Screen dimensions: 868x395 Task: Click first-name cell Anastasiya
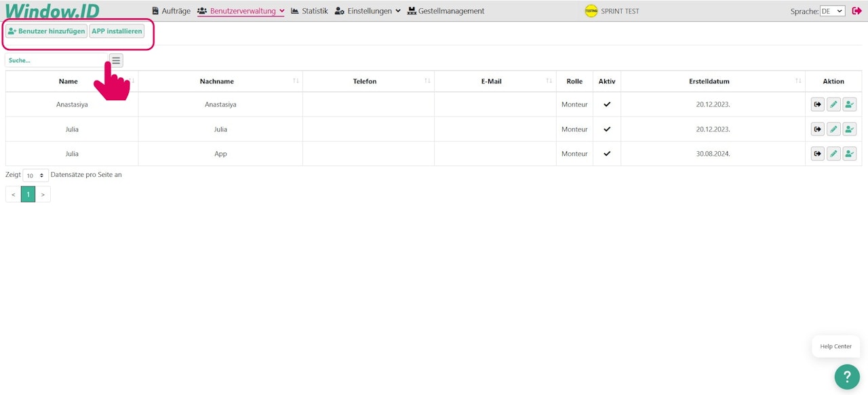tap(72, 104)
